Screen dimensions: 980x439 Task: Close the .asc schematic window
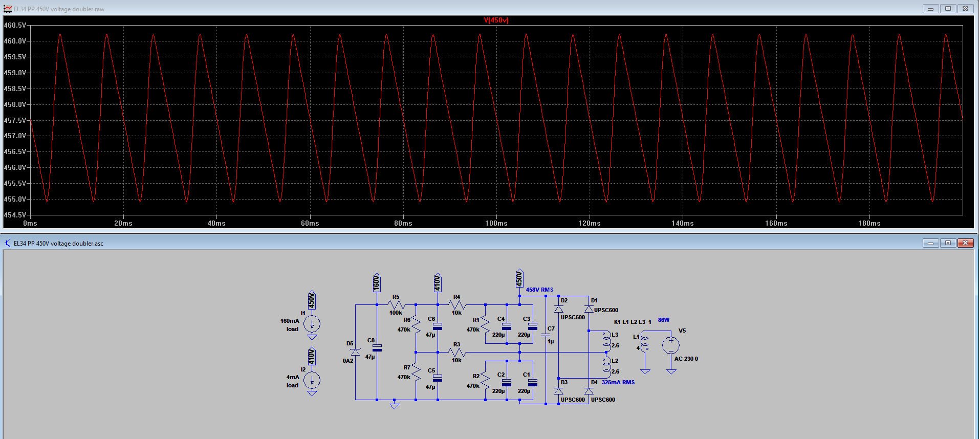(965, 243)
